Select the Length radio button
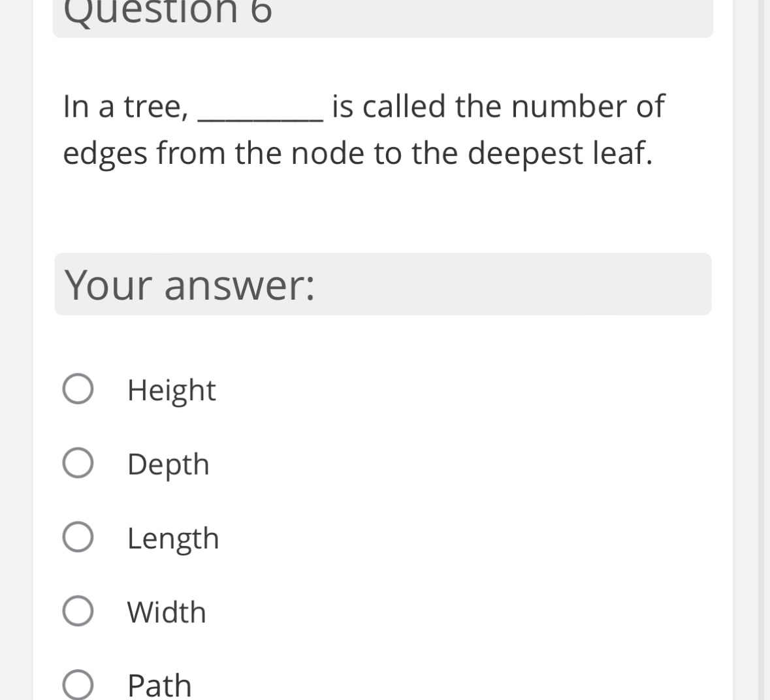The width and height of the screenshot is (770, 700). (x=77, y=538)
